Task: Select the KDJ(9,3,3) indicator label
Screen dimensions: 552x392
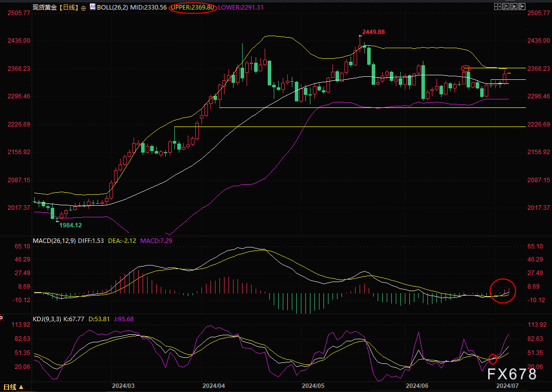Action: [48, 319]
